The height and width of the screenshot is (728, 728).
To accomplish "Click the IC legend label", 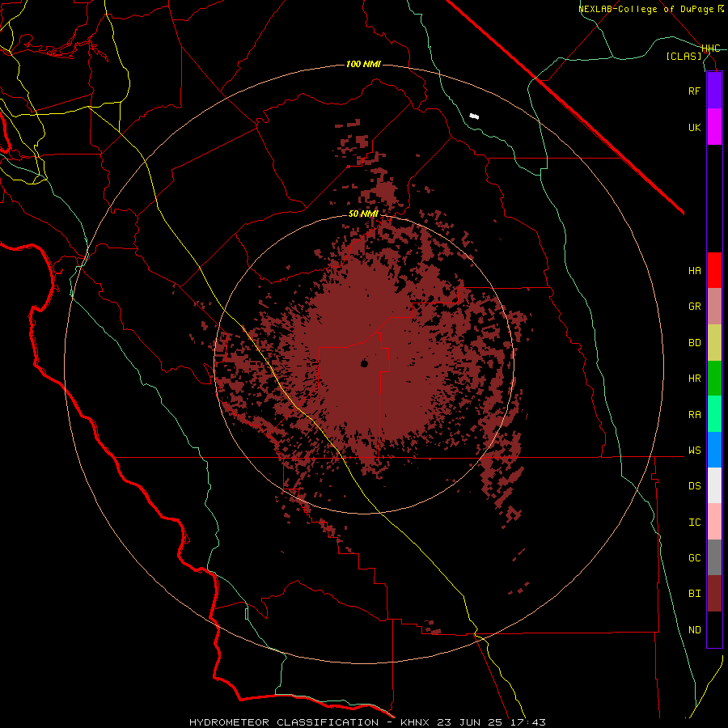I will tap(694, 523).
